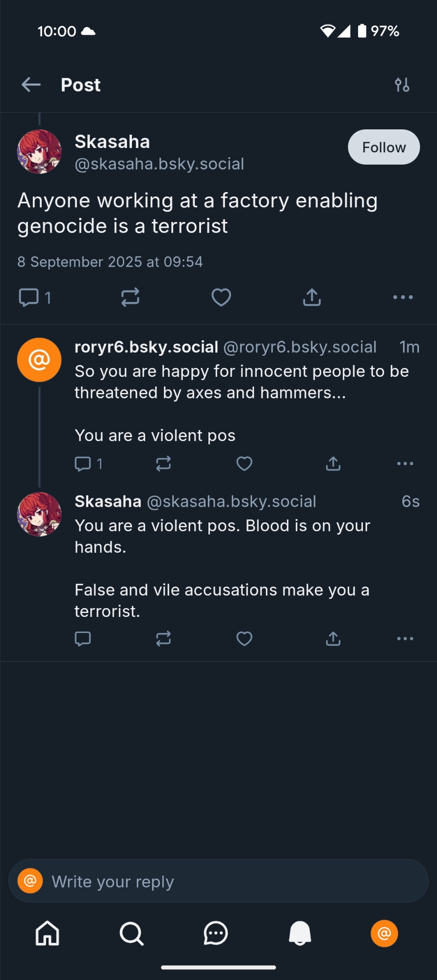This screenshot has width=437, height=980.
Task: Go to the Home tab
Action: click(48, 933)
